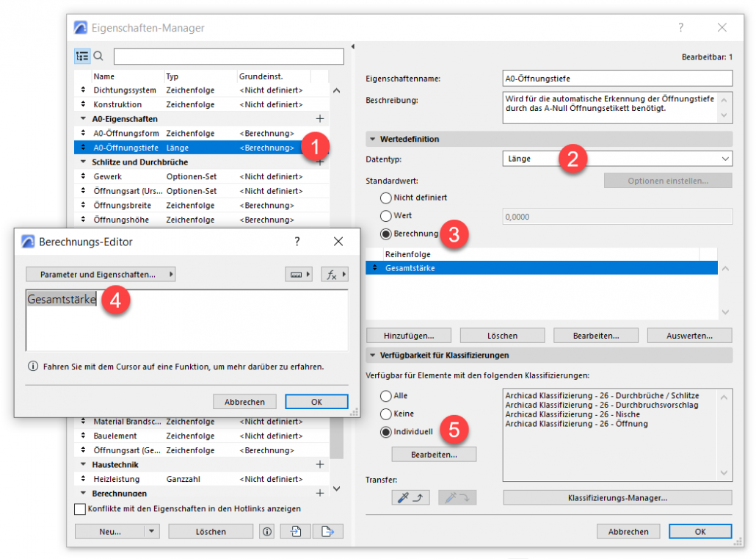Collapse the Wertedefinition section

point(373,139)
